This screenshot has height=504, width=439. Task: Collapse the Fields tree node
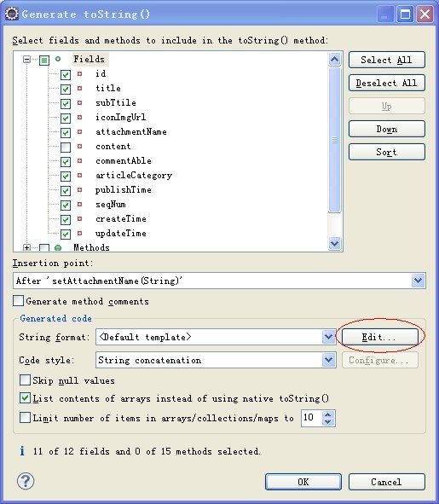coord(27,59)
